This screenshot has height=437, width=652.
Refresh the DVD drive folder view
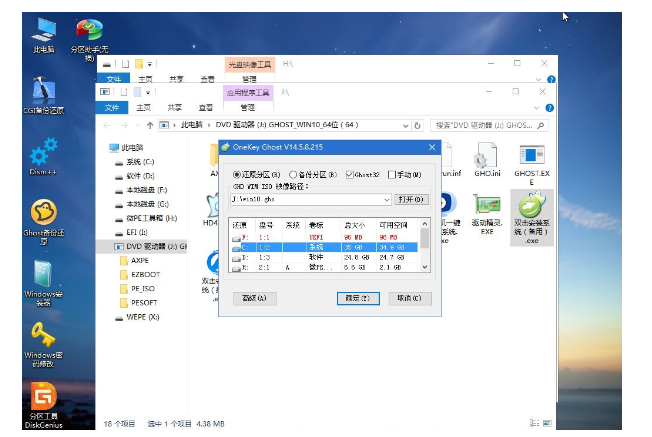(417, 125)
